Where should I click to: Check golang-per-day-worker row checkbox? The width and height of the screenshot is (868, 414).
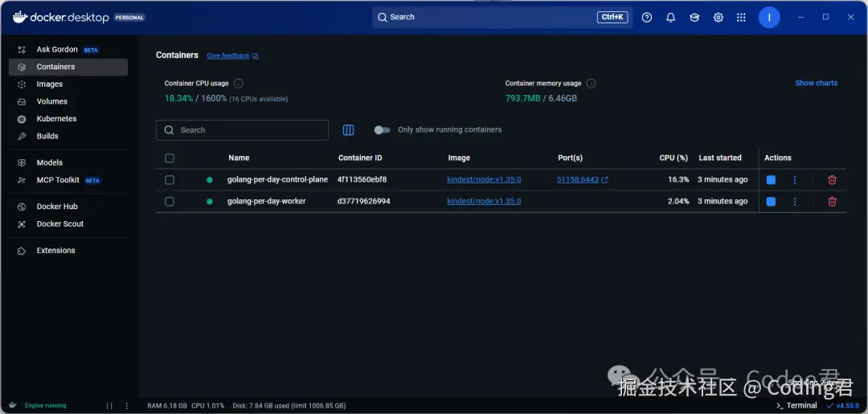[x=170, y=202]
